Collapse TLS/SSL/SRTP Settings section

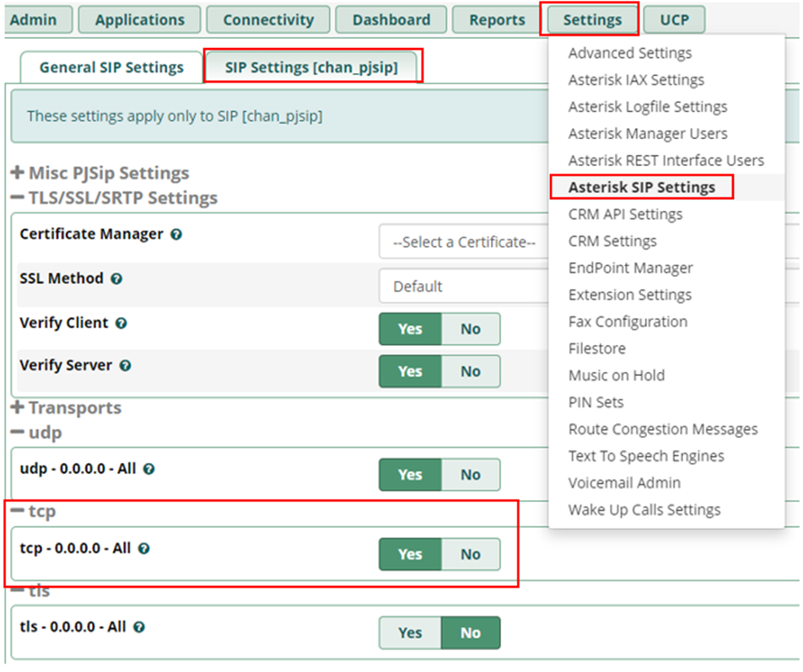point(114,198)
